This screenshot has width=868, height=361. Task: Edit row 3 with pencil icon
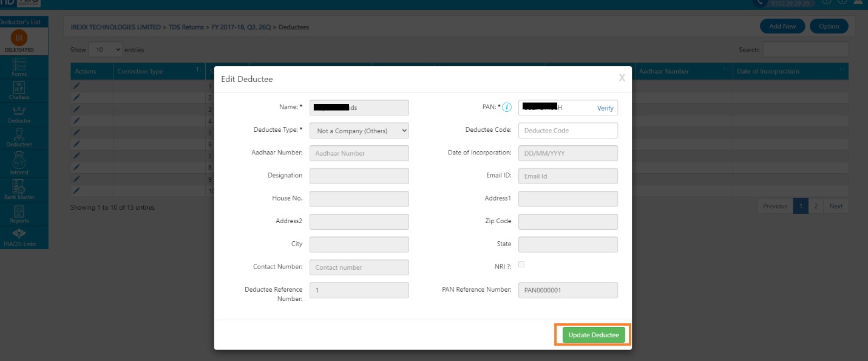[x=77, y=109]
